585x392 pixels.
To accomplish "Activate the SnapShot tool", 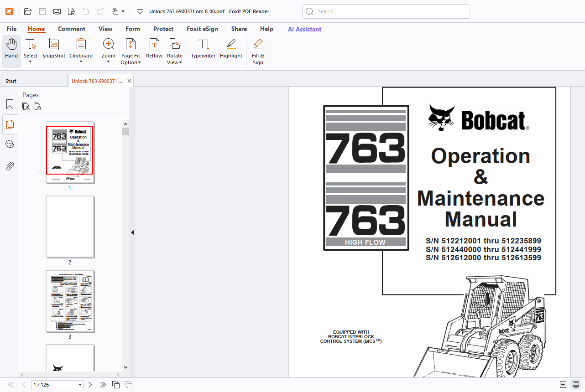I will click(x=54, y=49).
